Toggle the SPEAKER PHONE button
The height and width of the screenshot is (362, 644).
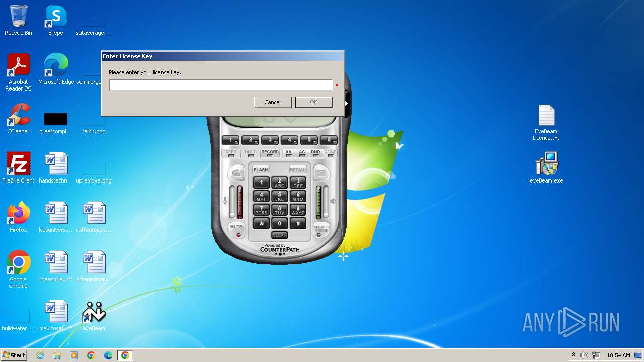(x=322, y=229)
